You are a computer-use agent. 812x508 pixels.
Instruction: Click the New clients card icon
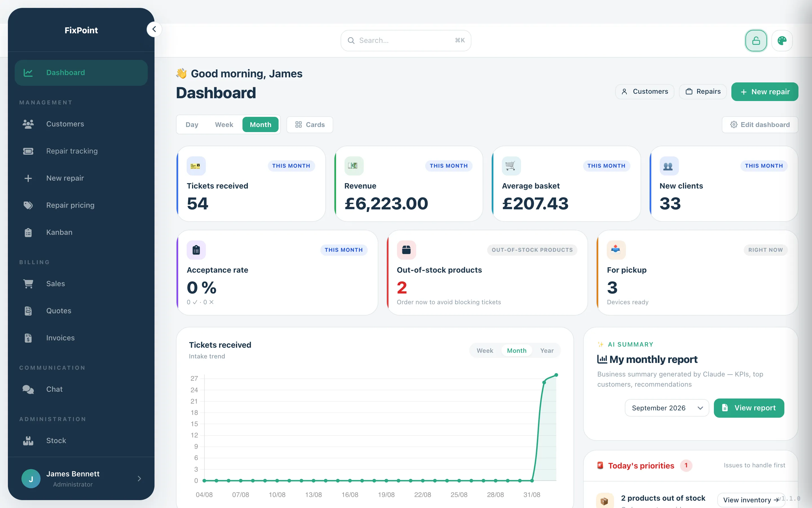pos(669,166)
